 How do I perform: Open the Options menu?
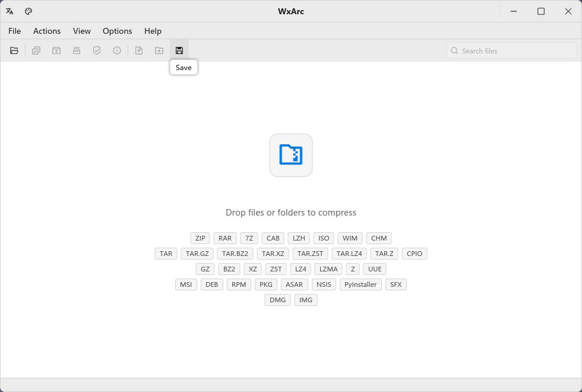click(118, 31)
